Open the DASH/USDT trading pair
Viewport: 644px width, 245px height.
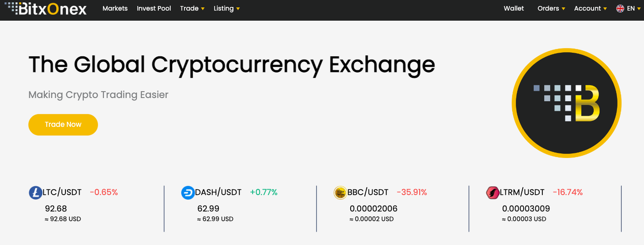click(x=218, y=192)
